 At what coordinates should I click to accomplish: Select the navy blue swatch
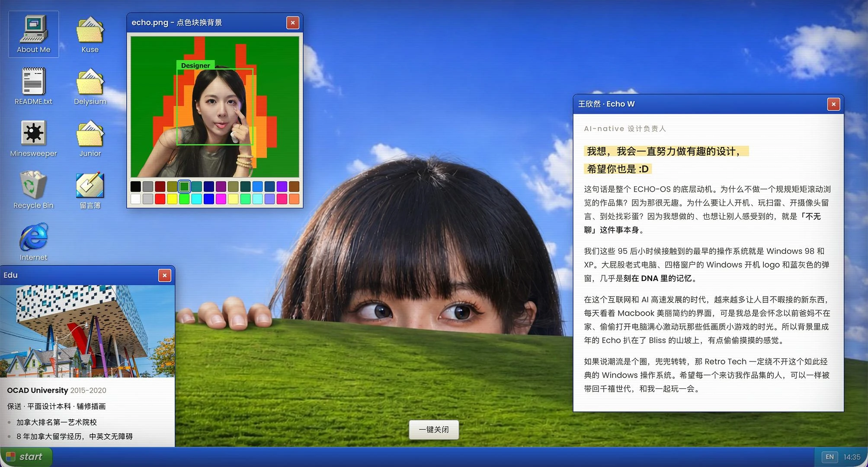209,186
